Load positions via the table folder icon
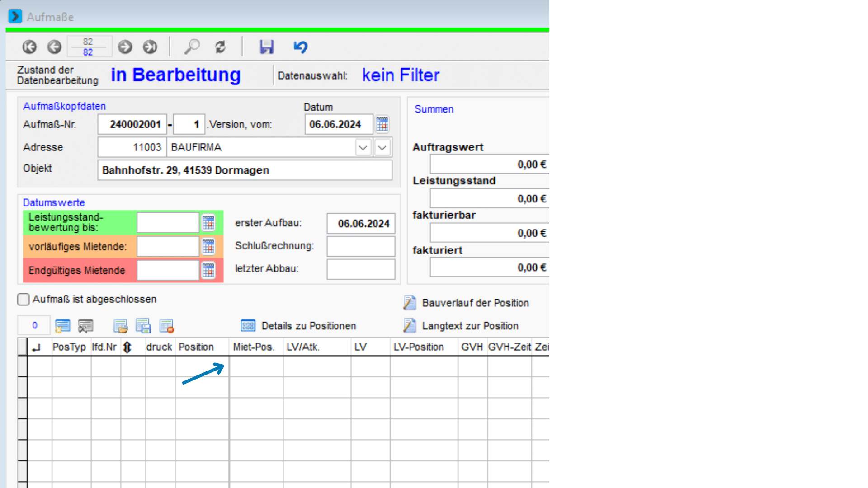Viewport: 868px width, 488px height. tap(121, 326)
